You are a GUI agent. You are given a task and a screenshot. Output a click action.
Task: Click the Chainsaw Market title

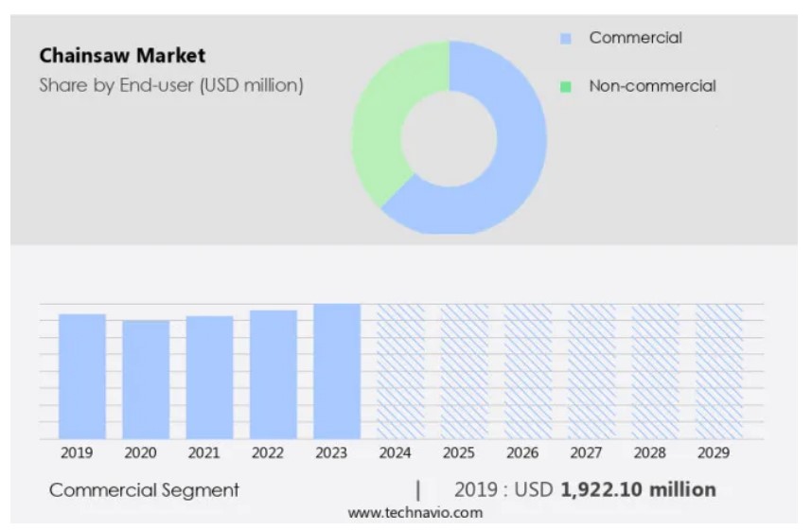(x=122, y=56)
